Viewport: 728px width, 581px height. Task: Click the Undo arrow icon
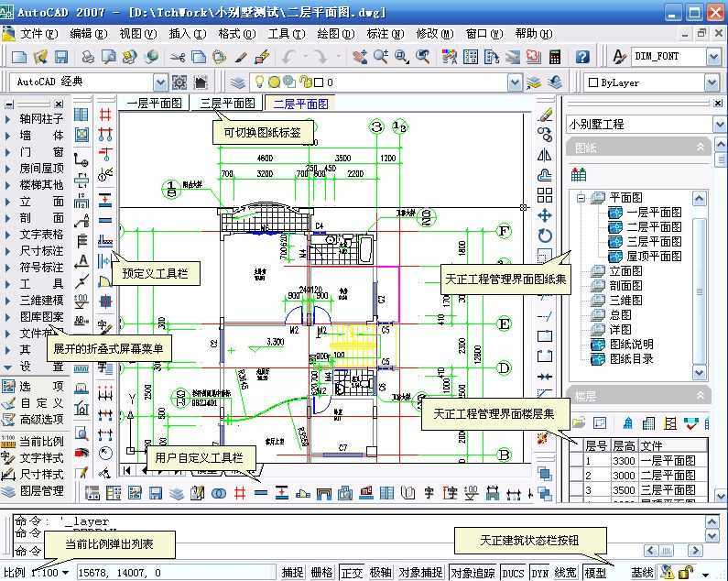(x=289, y=57)
